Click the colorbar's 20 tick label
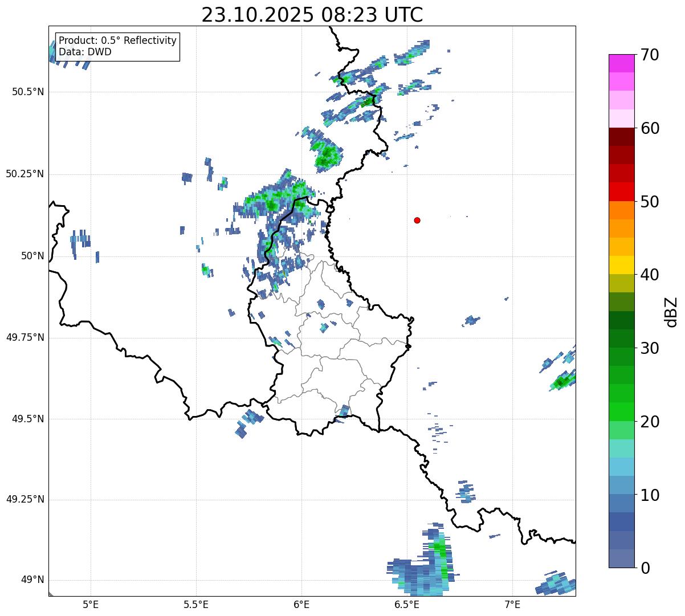The width and height of the screenshot is (685, 616). tap(650, 422)
